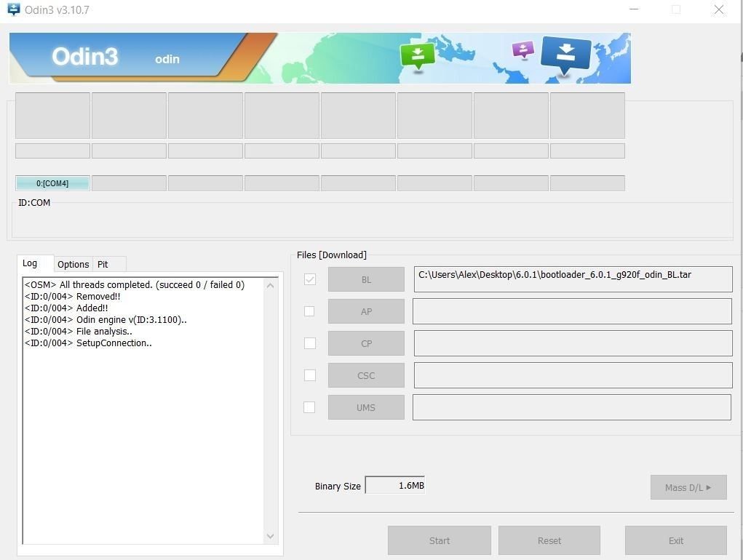This screenshot has width=743, height=560.
Task: Click the Start button
Action: point(440,540)
